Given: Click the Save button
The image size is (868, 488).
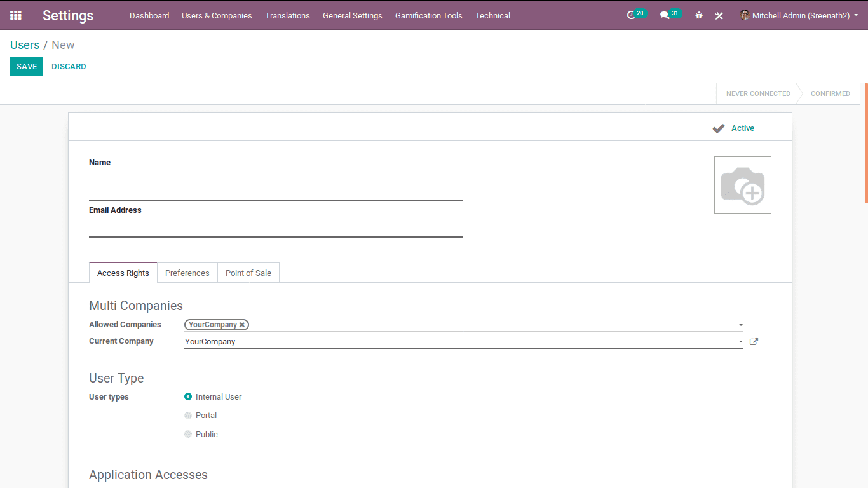Looking at the screenshot, I should coord(27,67).
